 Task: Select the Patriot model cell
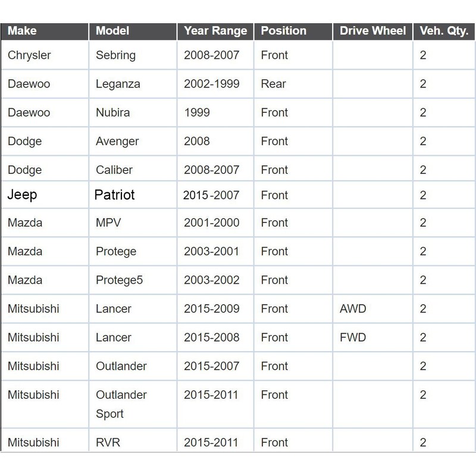(133, 195)
